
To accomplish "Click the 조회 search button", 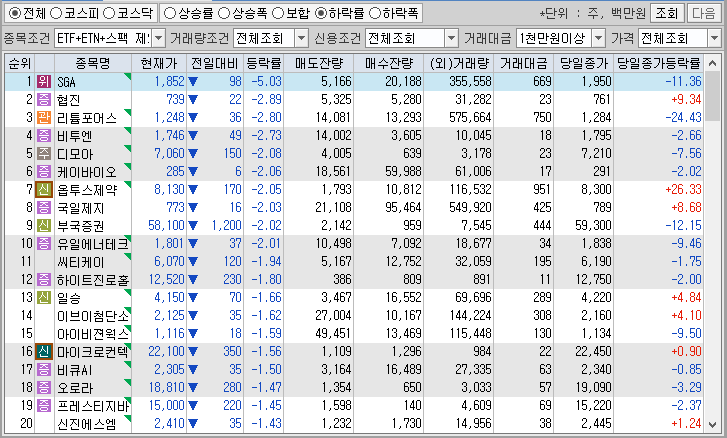I will [667, 13].
